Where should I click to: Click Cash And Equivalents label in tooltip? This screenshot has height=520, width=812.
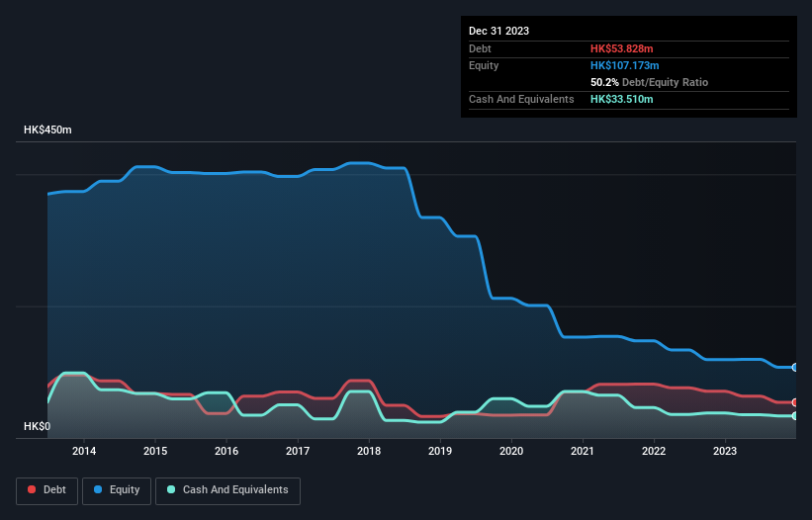[x=521, y=99]
